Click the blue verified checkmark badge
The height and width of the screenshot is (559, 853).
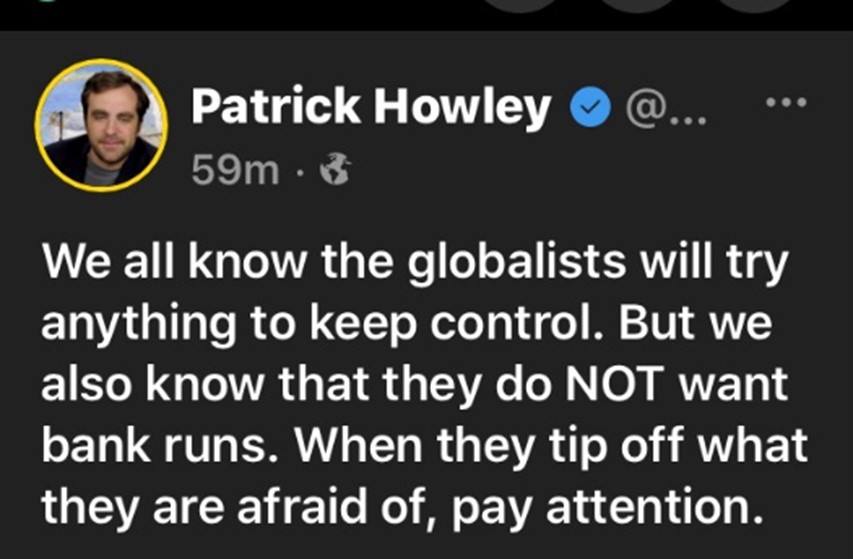pos(590,107)
